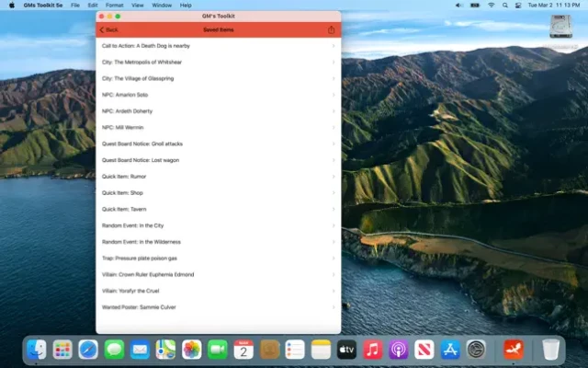Screen dimensions: 588x368
Task: Expand the chevron for Villain: Yorafyr the Cruel
Action: (334, 291)
